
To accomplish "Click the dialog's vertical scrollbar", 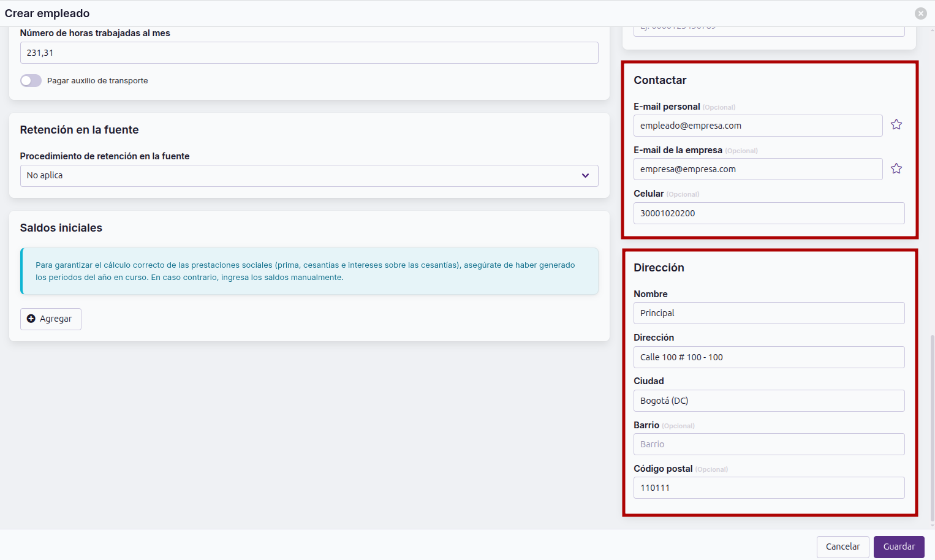I will tap(933, 428).
